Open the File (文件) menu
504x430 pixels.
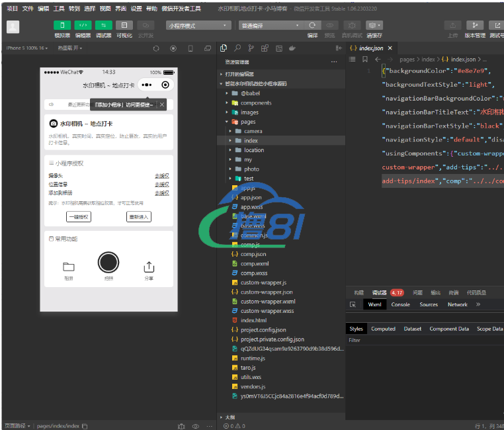(28, 9)
